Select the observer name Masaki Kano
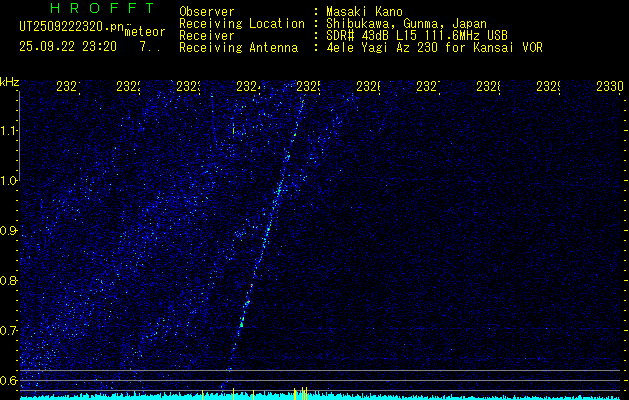Viewport: 629px width, 400px height. (364, 12)
